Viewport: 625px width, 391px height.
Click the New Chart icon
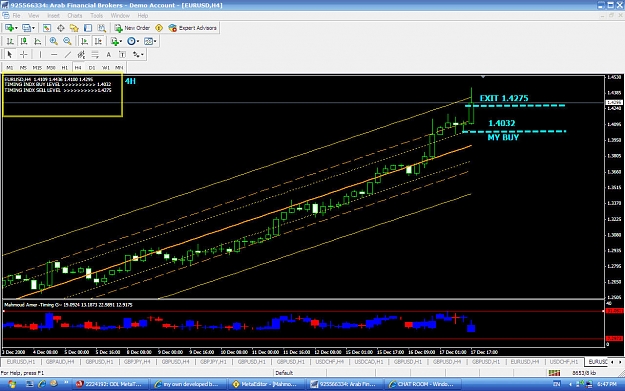[9, 28]
